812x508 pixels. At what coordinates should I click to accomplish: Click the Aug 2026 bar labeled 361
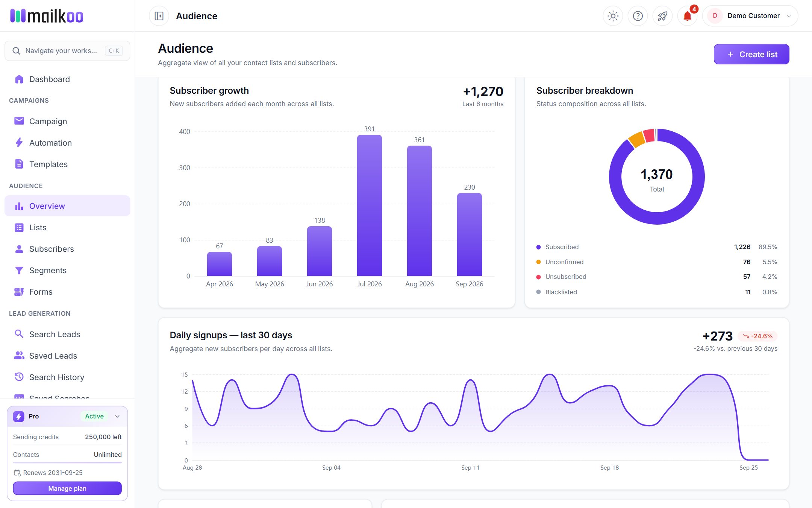(419, 211)
